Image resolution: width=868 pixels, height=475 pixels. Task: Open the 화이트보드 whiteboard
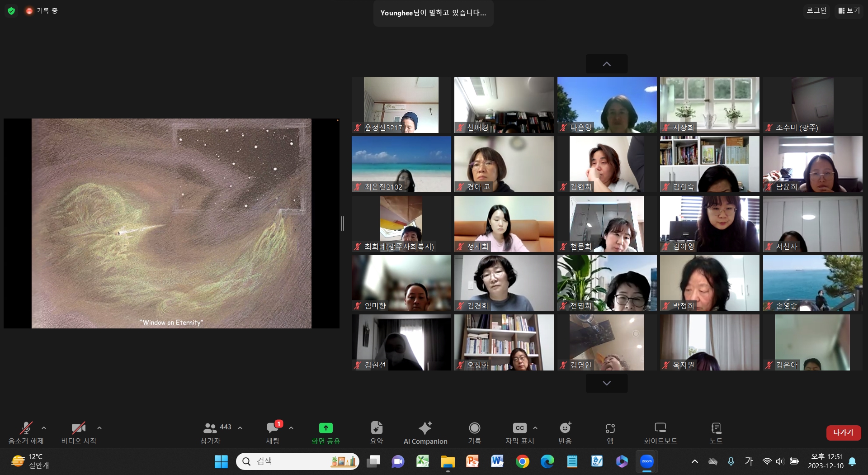coord(660,433)
